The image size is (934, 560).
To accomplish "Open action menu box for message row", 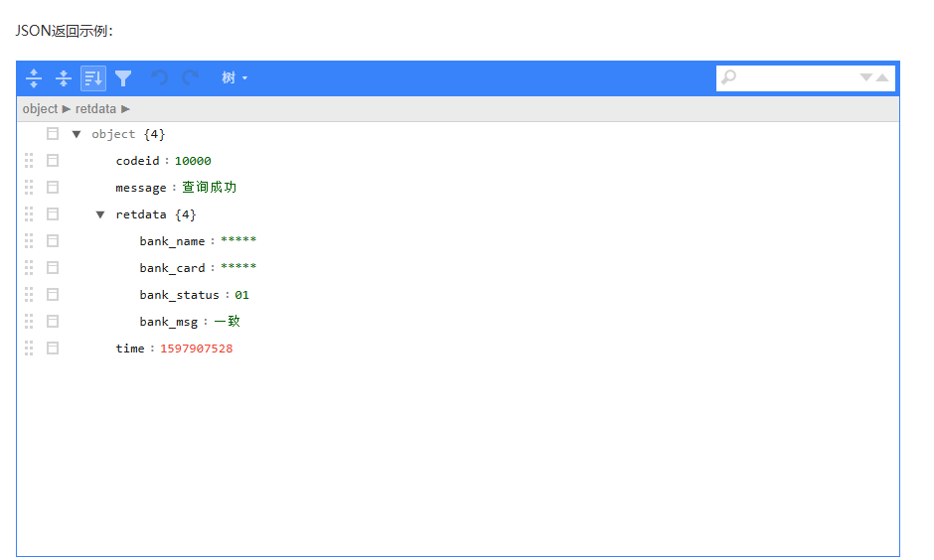I will (x=53, y=188).
